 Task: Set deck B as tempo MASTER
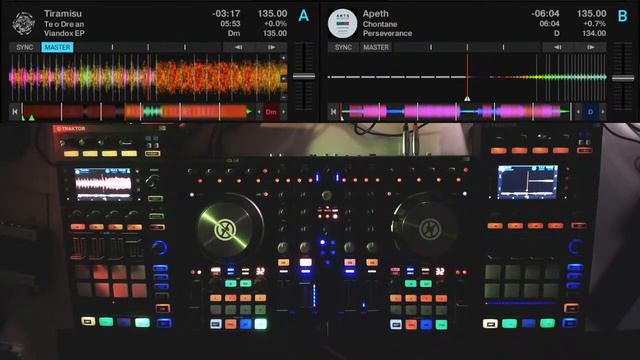click(x=376, y=47)
